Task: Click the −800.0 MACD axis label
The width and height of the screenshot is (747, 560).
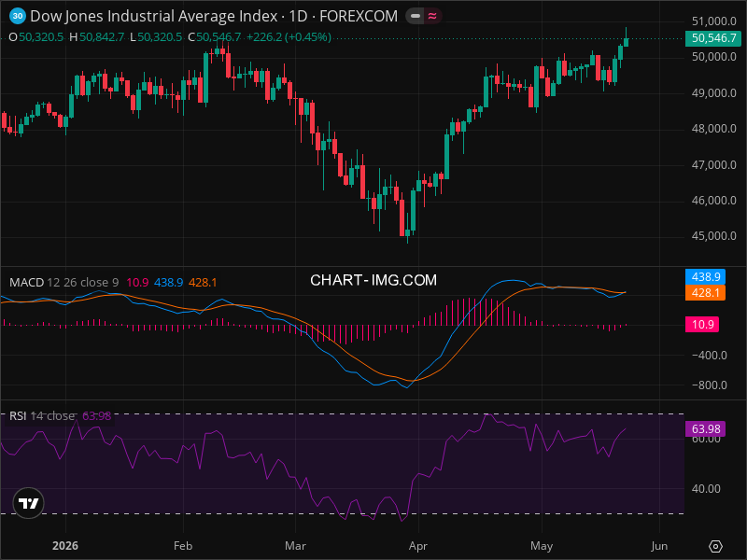Action: tap(710, 385)
